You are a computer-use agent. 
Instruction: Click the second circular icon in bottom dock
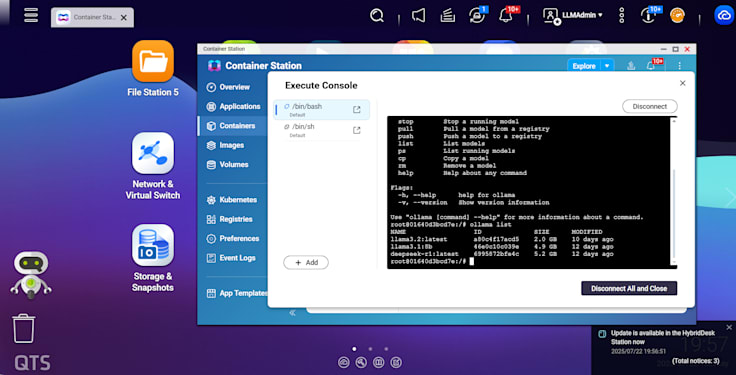pyautogui.click(x=361, y=362)
